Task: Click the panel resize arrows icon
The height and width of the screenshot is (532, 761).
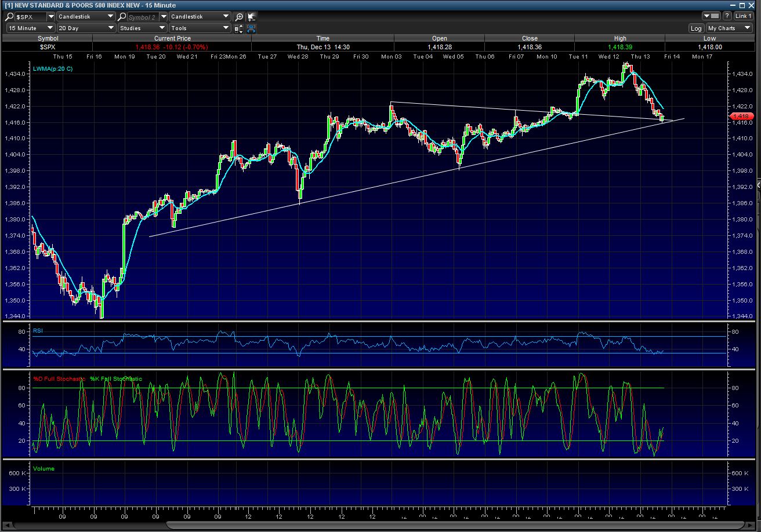Action: pyautogui.click(x=239, y=28)
